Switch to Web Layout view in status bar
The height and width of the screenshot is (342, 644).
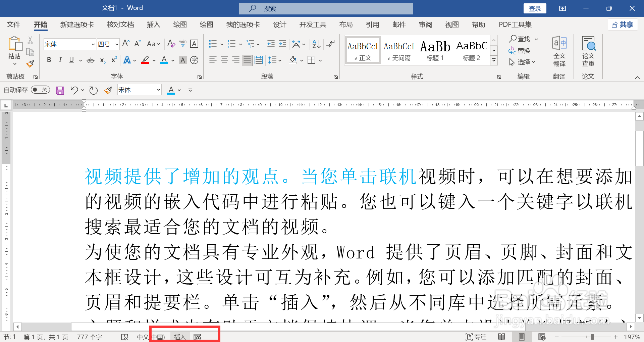tap(541, 337)
